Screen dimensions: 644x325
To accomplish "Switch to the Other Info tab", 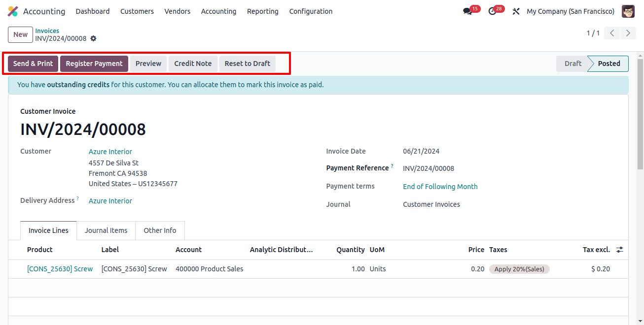I will (160, 230).
